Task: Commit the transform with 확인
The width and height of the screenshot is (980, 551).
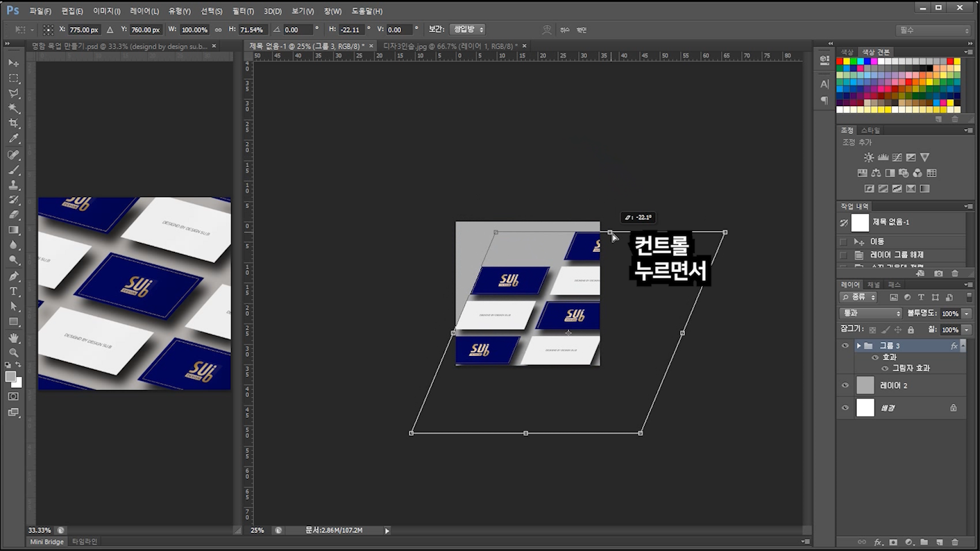Action: (x=582, y=30)
